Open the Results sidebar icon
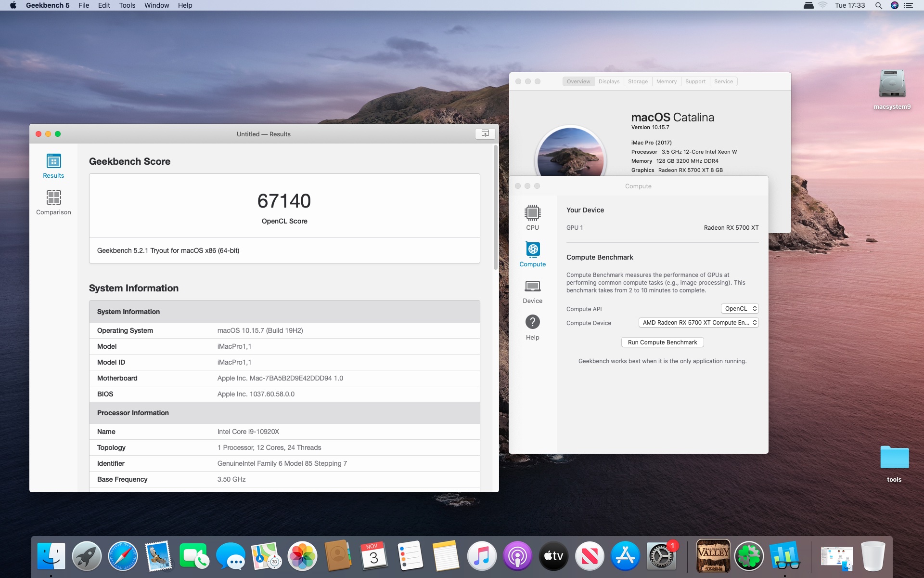The image size is (924, 578). (53, 161)
